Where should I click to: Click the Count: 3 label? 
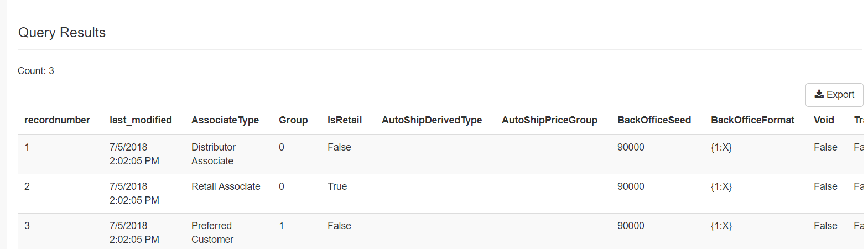pos(36,71)
